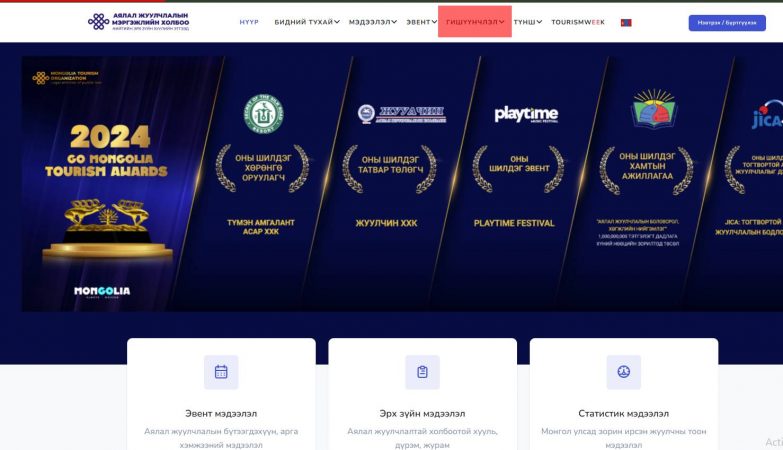Open the calendar icon for Эвент мэдээлэл
Viewport: 783px width, 450px height.
[x=221, y=372]
